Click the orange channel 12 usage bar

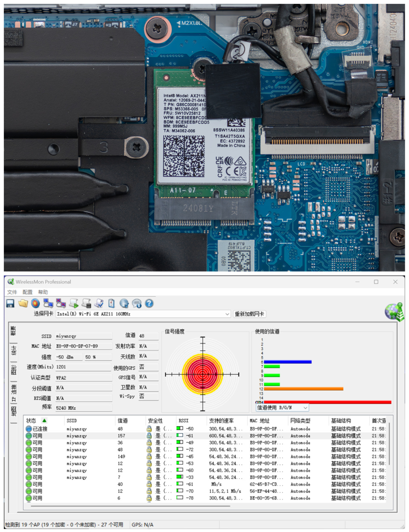pos(303,389)
